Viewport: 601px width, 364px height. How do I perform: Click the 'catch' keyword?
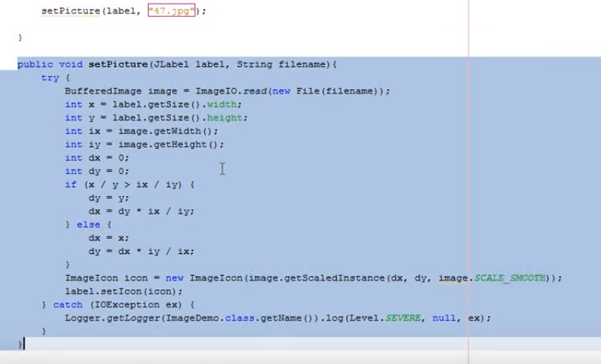68,305
